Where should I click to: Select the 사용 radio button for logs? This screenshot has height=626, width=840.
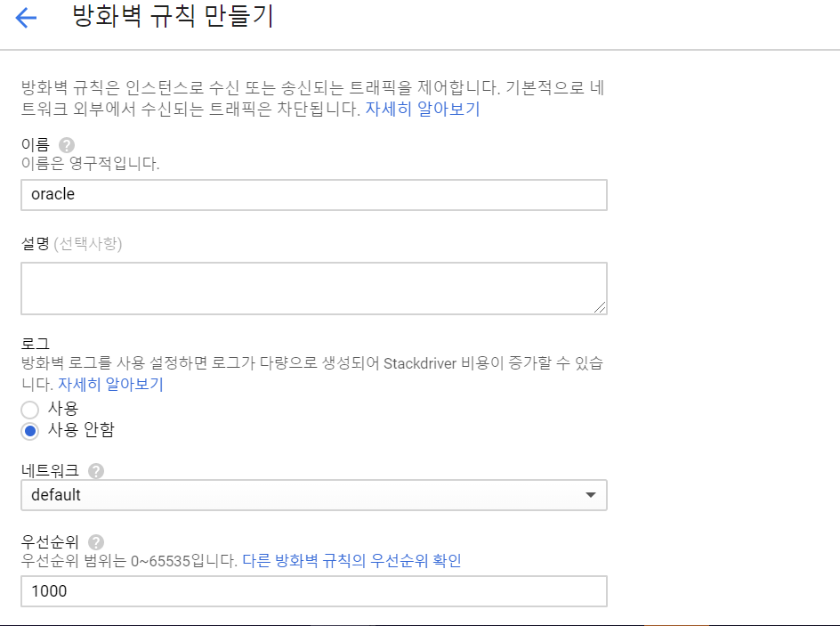point(30,410)
